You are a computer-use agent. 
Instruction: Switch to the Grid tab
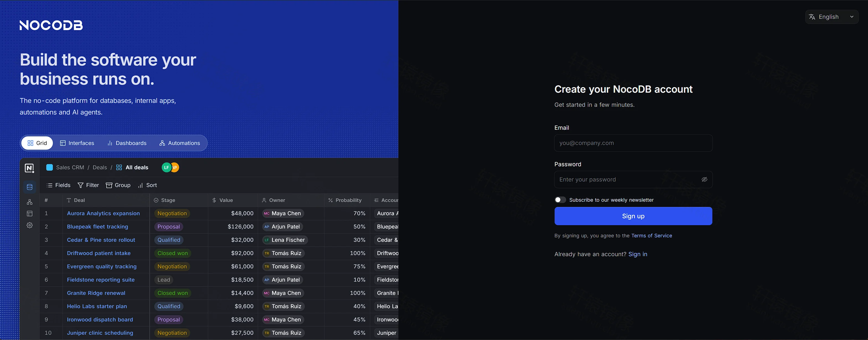pos(37,143)
